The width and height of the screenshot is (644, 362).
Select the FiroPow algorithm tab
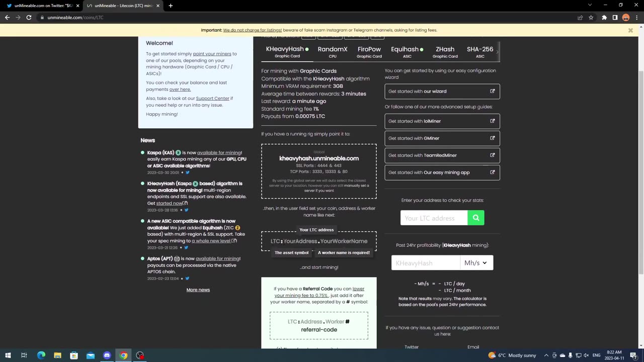pyautogui.click(x=369, y=51)
